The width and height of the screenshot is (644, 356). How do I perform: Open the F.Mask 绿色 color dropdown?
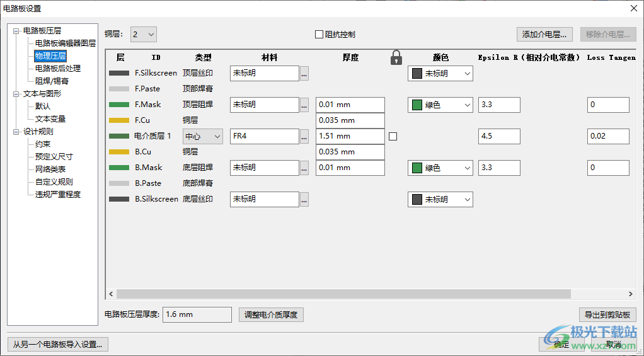point(440,105)
